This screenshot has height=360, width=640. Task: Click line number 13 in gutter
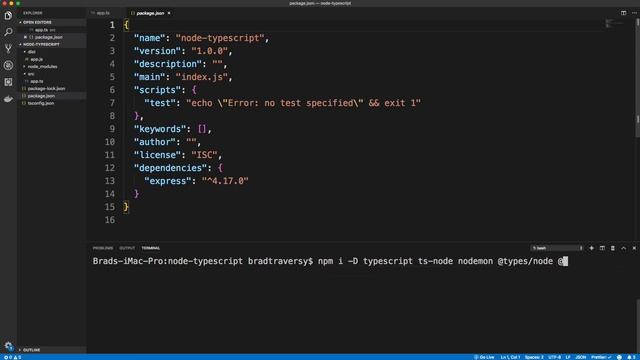point(110,181)
